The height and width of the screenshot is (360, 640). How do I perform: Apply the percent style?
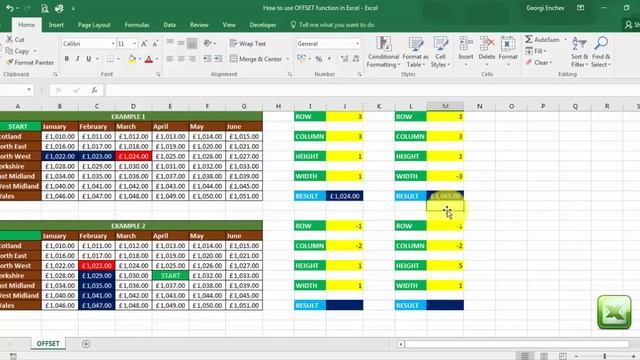click(319, 59)
